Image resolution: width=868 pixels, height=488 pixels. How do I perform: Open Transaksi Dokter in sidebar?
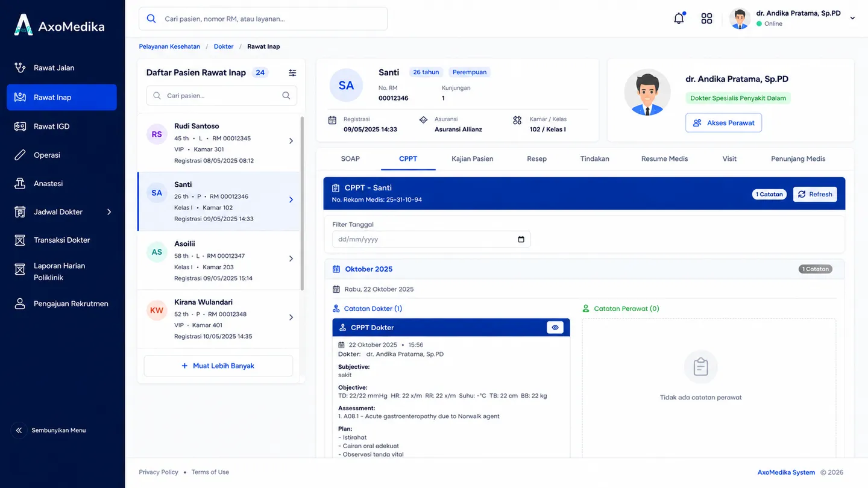coord(61,240)
